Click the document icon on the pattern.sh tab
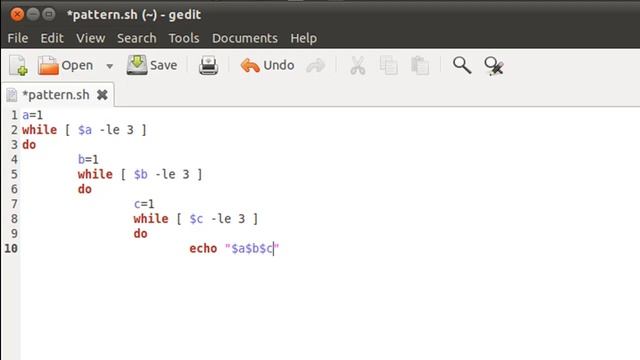Image resolution: width=640 pixels, height=360 pixels. click(12, 95)
